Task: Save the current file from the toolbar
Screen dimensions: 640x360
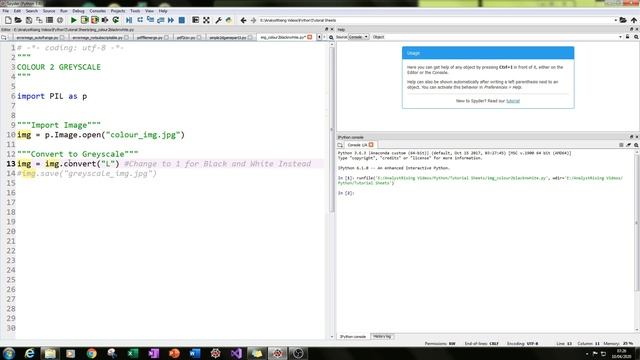Action: 29,20
